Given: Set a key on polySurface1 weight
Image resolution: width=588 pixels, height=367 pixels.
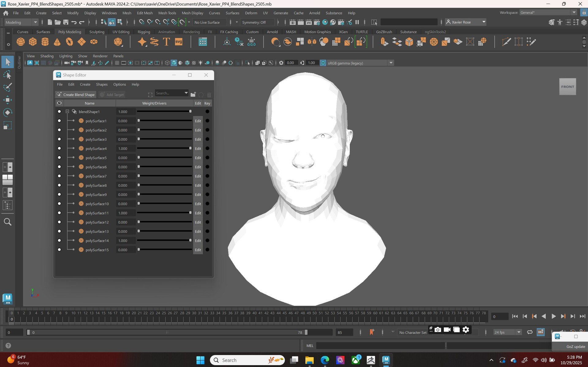Looking at the screenshot, I should [207, 121].
